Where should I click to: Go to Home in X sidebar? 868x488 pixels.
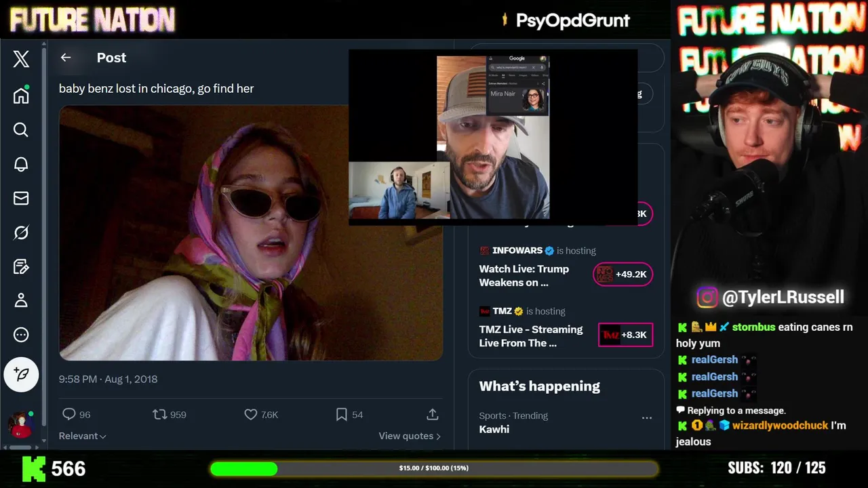tap(21, 95)
